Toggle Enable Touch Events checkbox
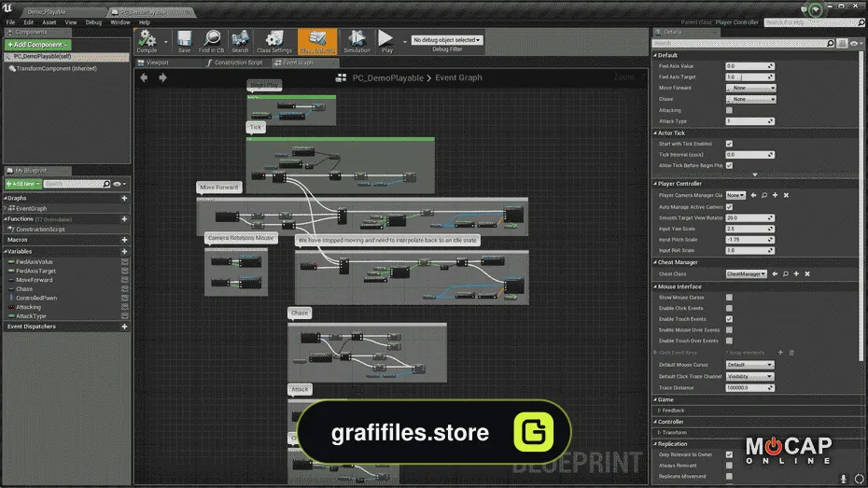 (x=729, y=319)
